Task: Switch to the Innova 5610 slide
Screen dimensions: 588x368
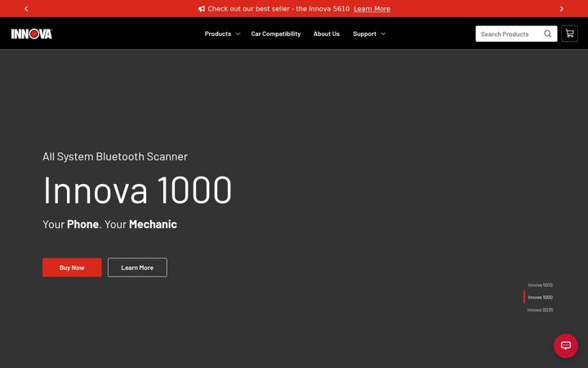Action: coord(540,285)
